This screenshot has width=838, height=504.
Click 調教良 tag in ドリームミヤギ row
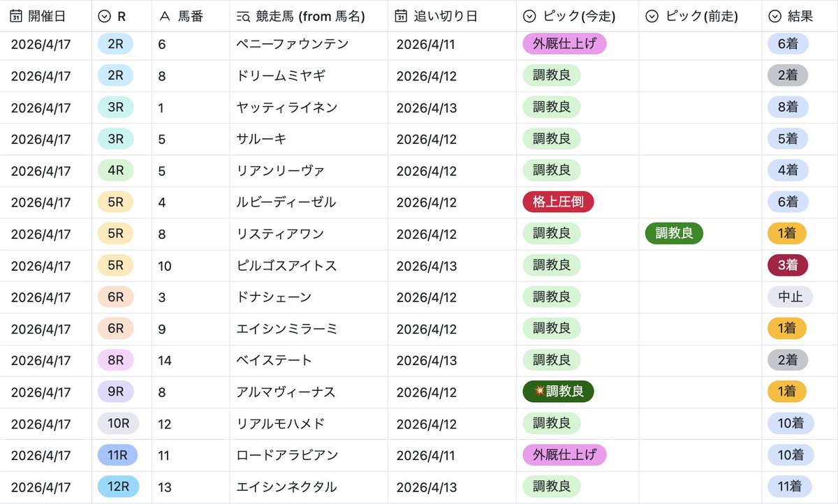[552, 75]
